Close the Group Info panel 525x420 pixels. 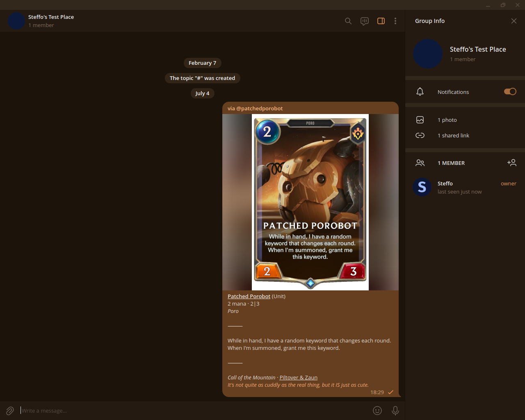(514, 21)
